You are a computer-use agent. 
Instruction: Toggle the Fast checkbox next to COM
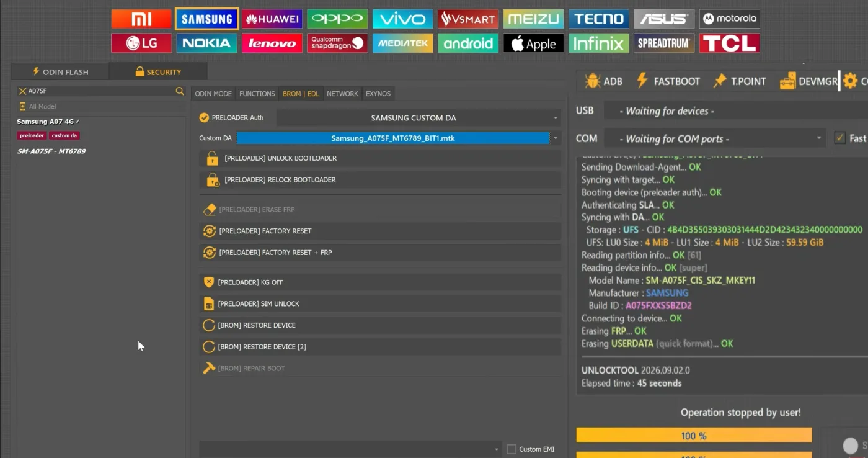coord(840,138)
